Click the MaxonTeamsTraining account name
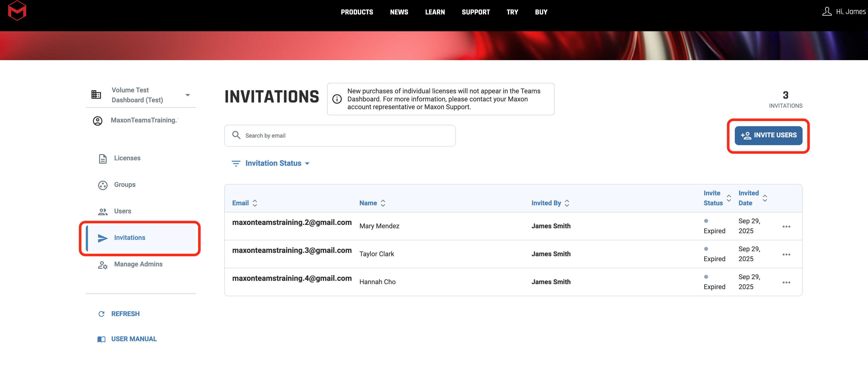Viewport: 868px width, 376px height. [144, 121]
